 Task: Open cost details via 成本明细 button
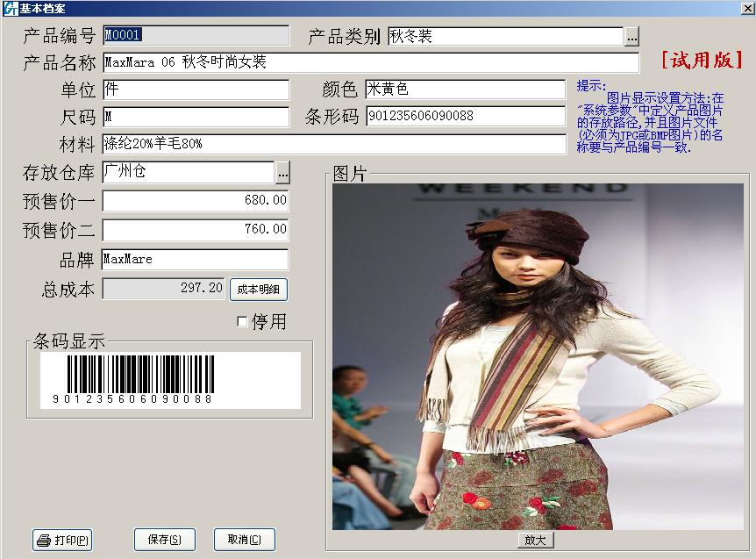pos(259,290)
